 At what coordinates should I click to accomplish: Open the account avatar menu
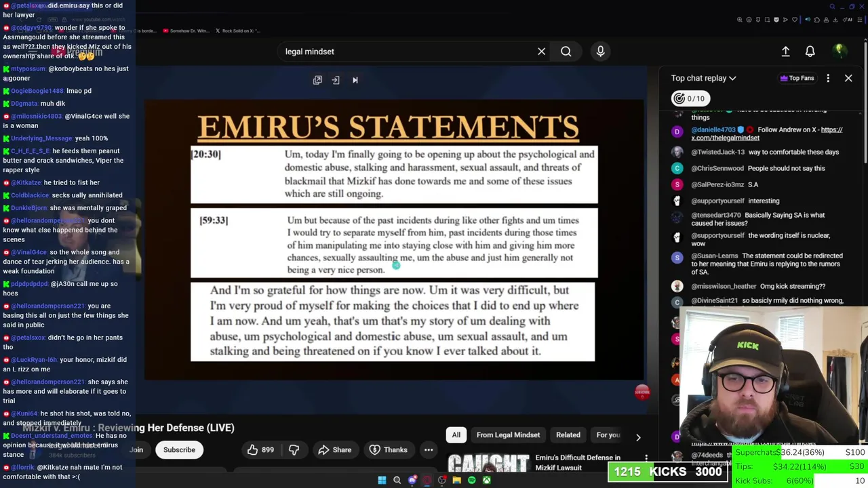pyautogui.click(x=839, y=52)
